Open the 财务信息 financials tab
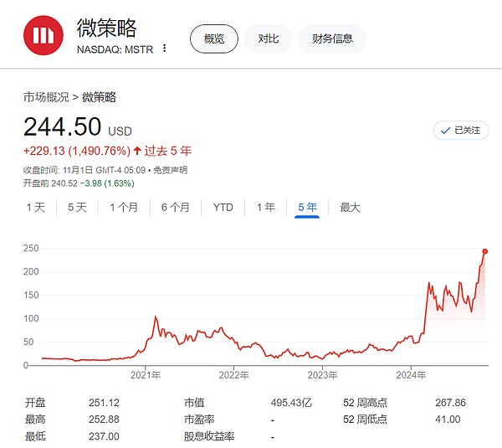502x448 pixels. tap(332, 39)
